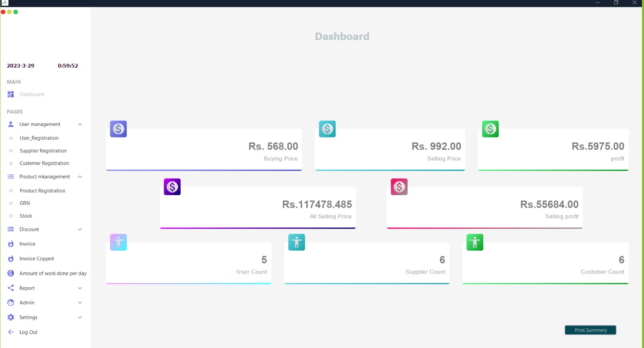Click the User Count person icon
The width and height of the screenshot is (644, 348).
pos(118,242)
